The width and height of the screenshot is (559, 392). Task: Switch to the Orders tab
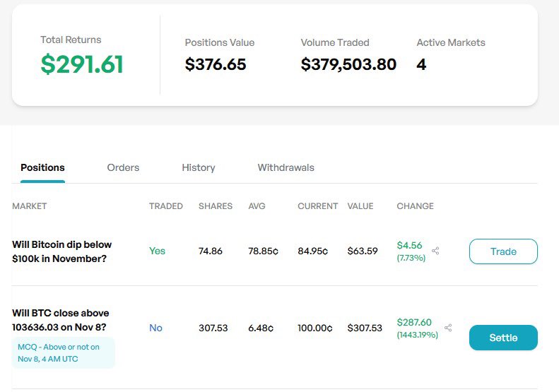click(123, 167)
